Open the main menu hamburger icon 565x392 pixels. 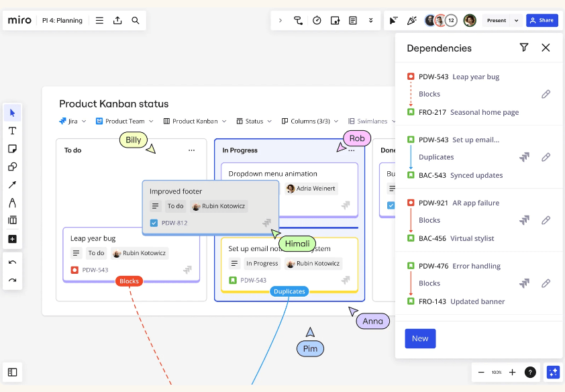point(99,21)
